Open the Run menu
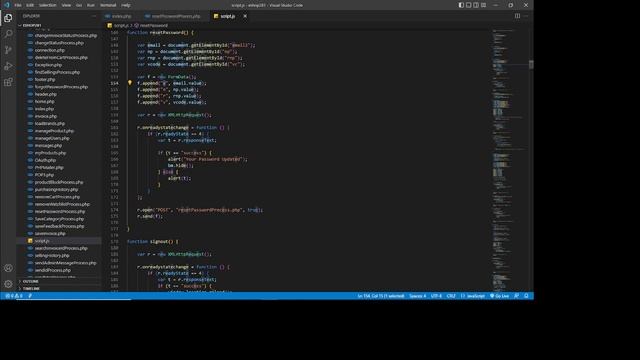This screenshot has width=640, height=360. pos(91,5)
